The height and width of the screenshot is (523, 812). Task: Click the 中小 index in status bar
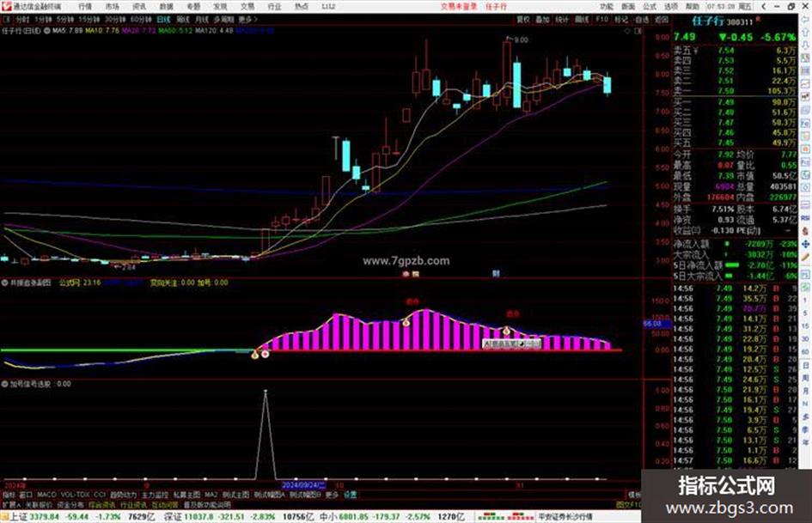327,517
